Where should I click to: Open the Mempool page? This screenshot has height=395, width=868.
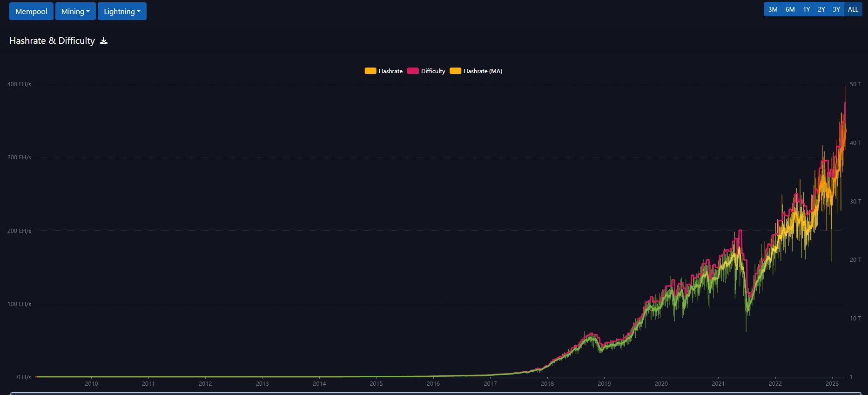coord(31,11)
